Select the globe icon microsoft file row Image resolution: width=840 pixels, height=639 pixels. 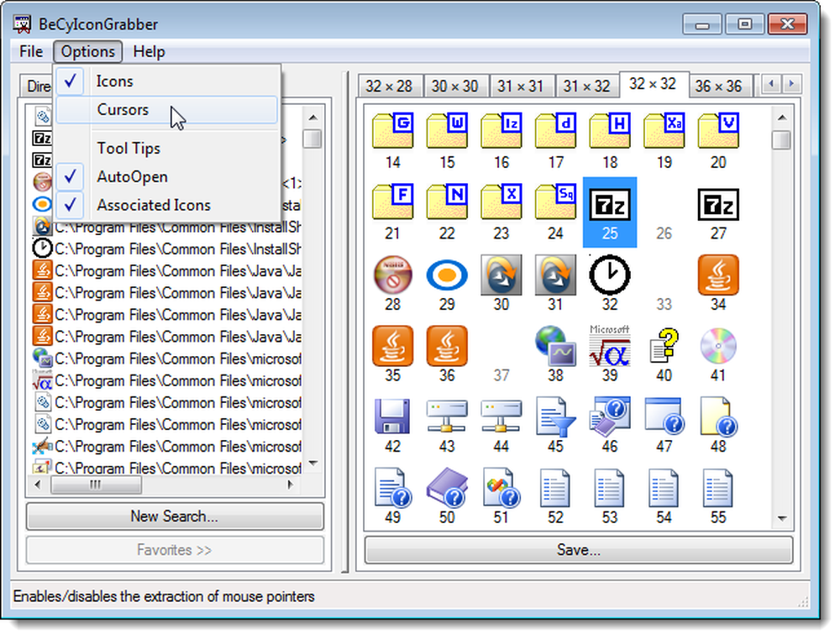(166, 359)
